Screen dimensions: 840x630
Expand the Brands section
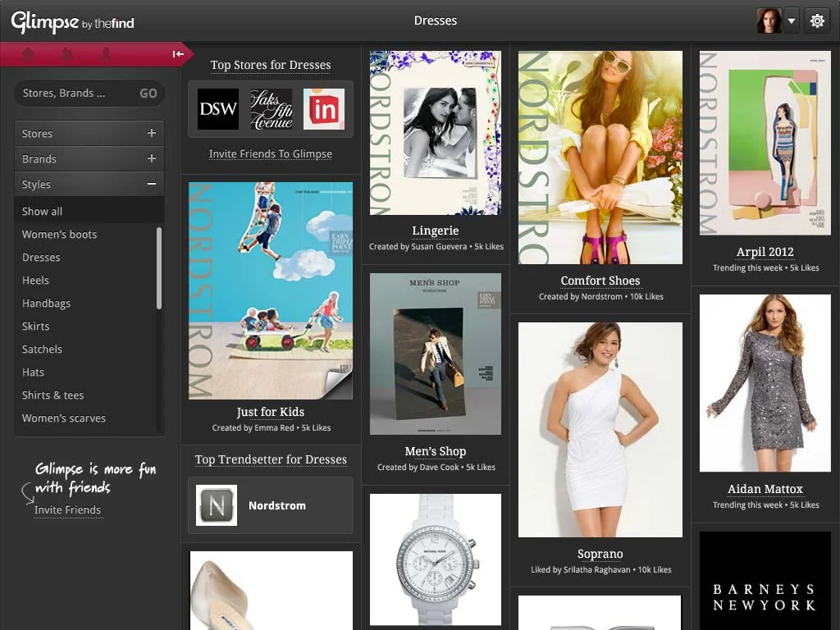pos(89,159)
